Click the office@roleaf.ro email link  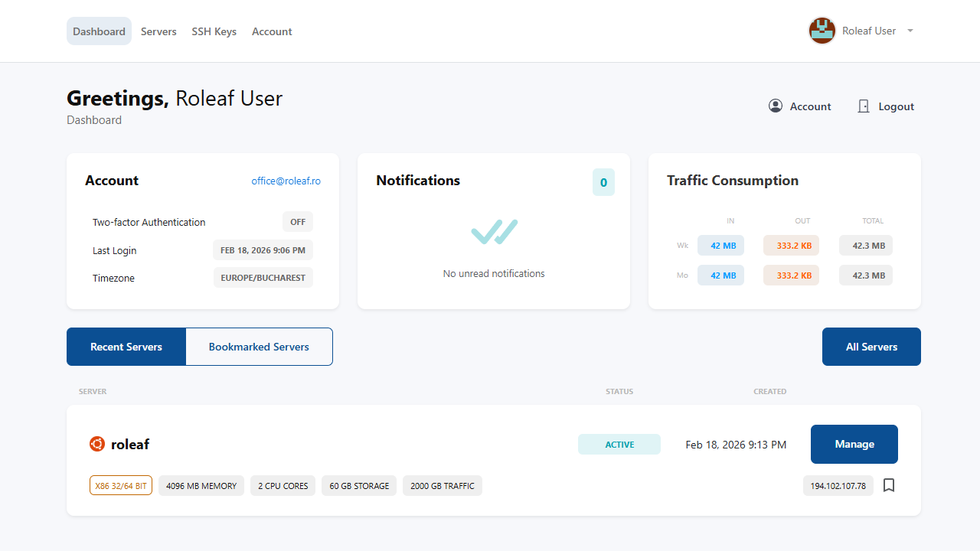[286, 181]
